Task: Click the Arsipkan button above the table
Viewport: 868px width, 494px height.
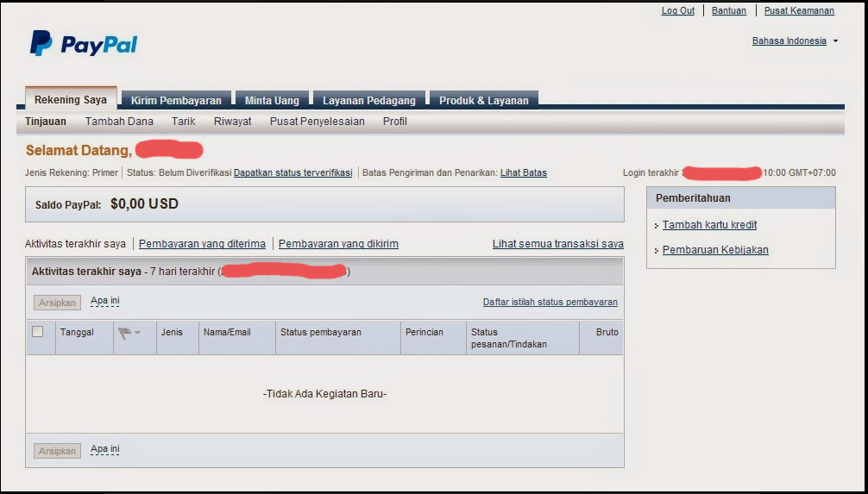Action: pos(57,303)
